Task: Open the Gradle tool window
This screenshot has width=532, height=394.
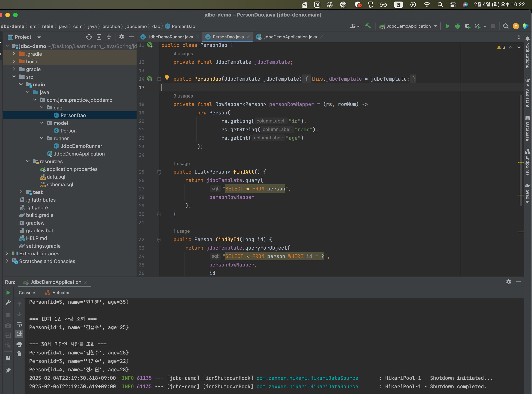Action: [527, 193]
